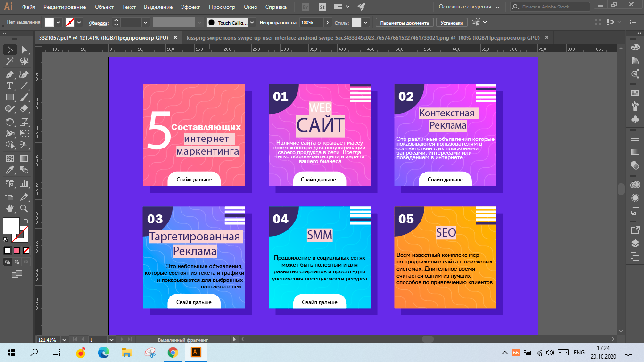Open Adobe Bridge via Br button
This screenshot has height=362, width=644.
point(305,7)
